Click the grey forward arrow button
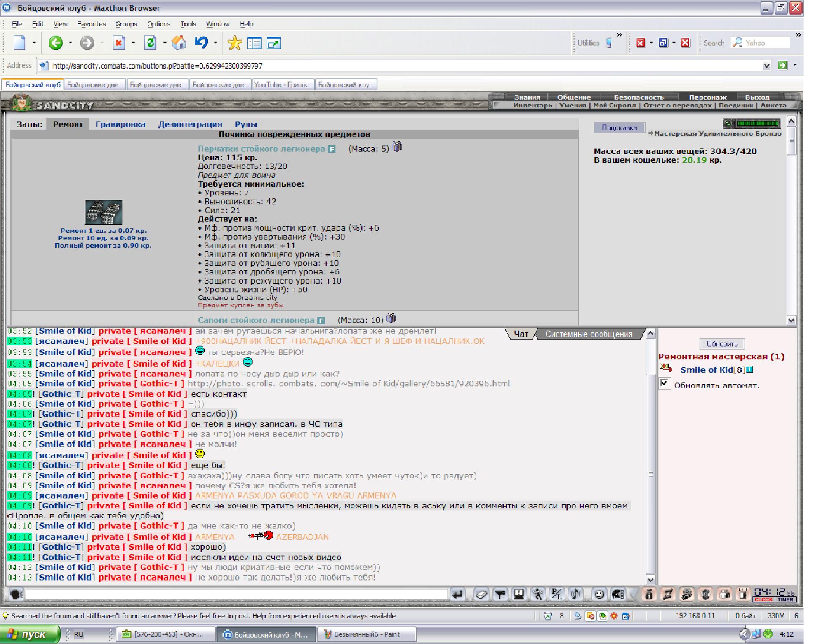Viewport: 816px width, 644px height. [87, 43]
